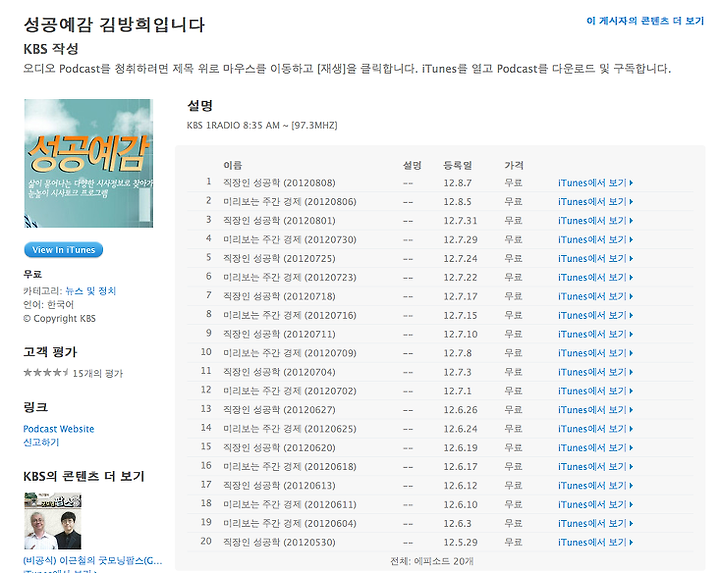Screen dimensions: 720x573
Task: Select episode title 직장인 성공학 (20120620)
Action: [279, 448]
